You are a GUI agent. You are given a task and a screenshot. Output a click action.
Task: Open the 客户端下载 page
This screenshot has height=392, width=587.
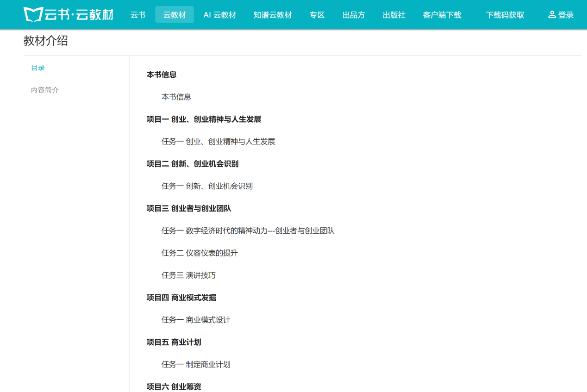point(442,15)
